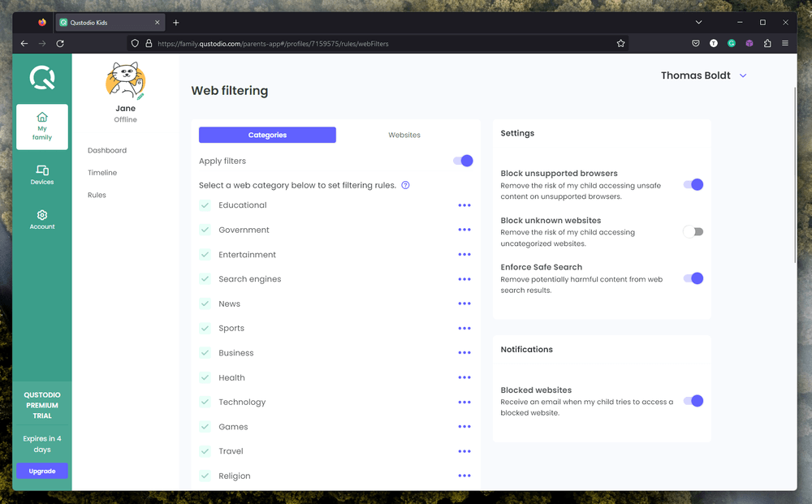This screenshot has width=812, height=504.
Task: Click the Travel category label
Action: tap(231, 451)
